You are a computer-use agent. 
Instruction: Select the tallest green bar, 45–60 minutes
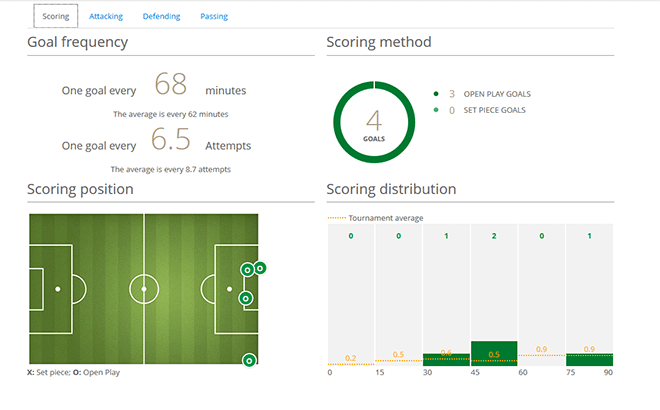click(x=494, y=354)
